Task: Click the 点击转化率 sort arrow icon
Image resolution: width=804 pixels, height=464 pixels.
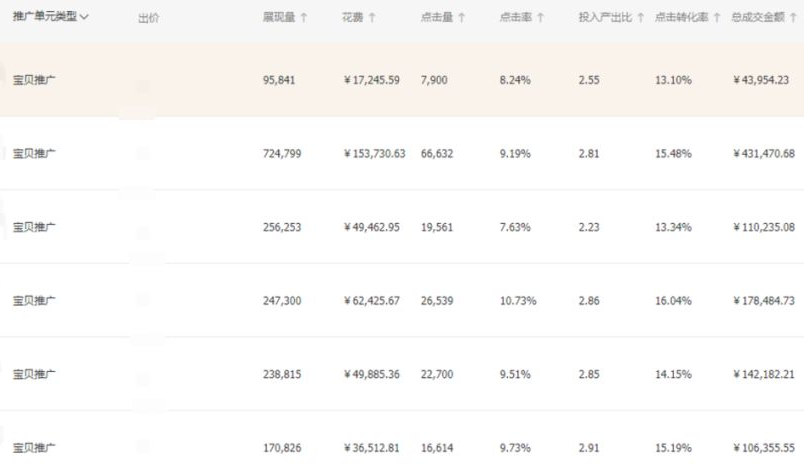Action: pos(717,18)
